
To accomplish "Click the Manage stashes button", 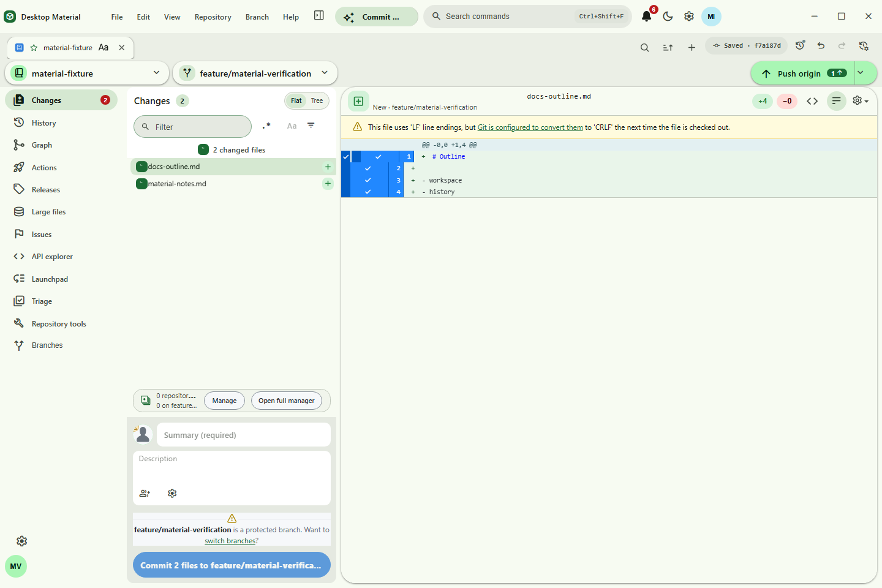I will pos(224,401).
